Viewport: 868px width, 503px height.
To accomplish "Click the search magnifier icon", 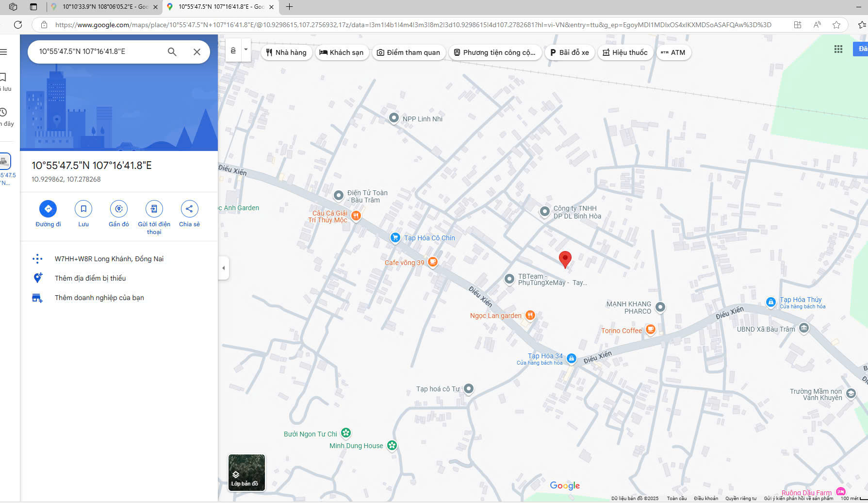I will 172,51.
